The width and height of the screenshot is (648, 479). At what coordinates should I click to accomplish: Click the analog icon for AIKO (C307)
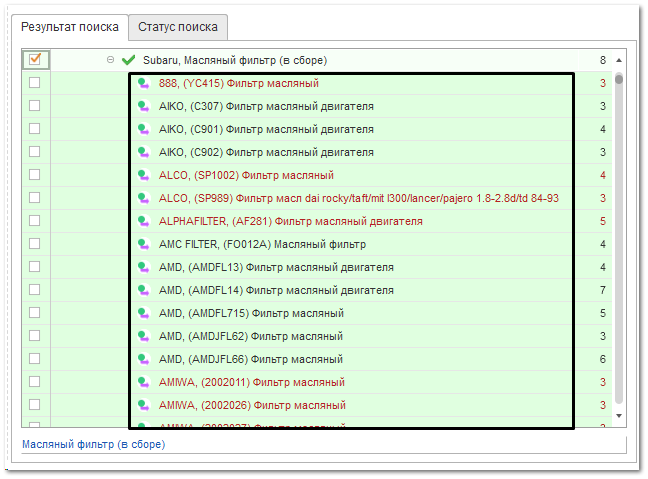(x=143, y=106)
